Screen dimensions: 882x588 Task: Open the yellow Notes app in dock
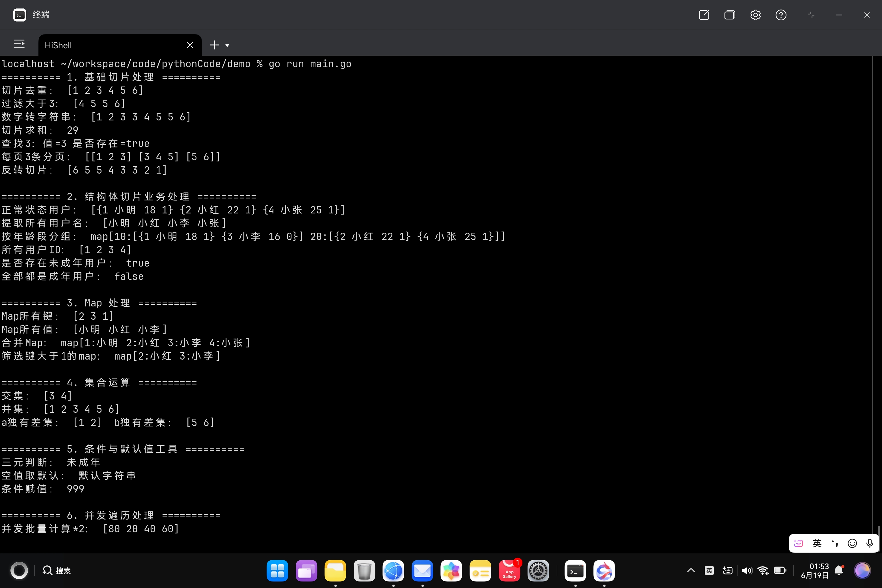(x=480, y=570)
